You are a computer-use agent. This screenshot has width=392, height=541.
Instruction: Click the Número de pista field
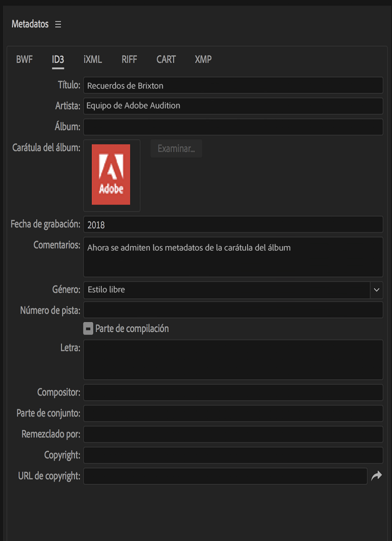233,310
